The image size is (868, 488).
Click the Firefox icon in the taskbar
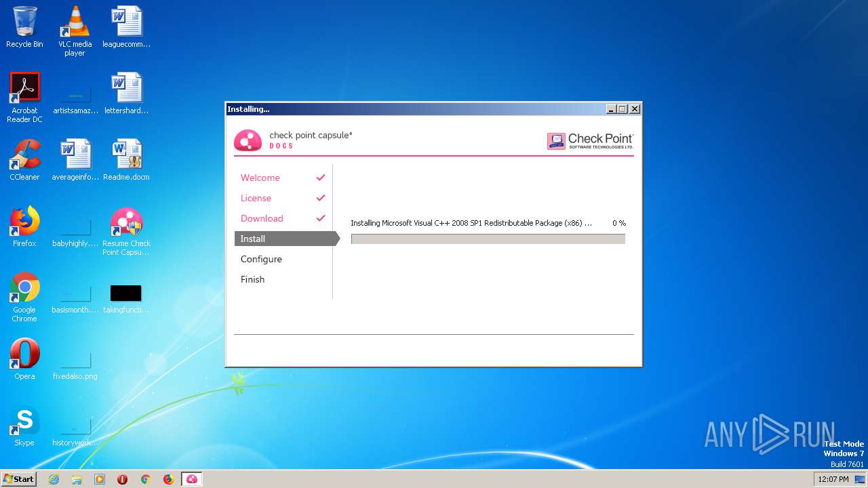point(168,479)
